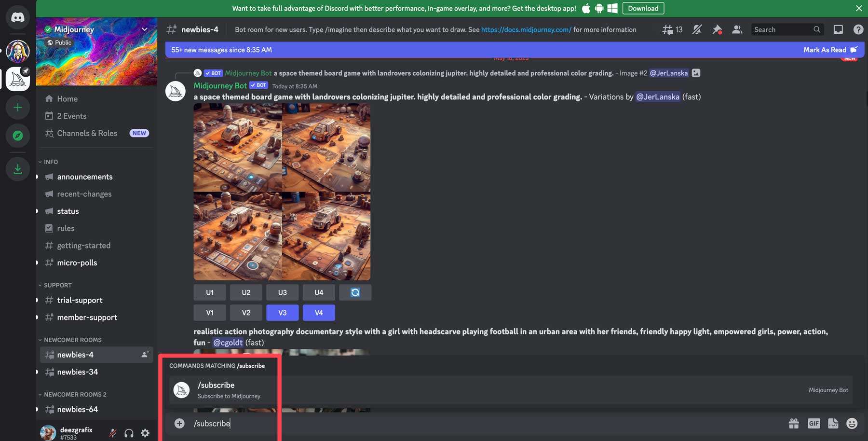Open the GIF picker
The image size is (868, 441).
(x=814, y=423)
